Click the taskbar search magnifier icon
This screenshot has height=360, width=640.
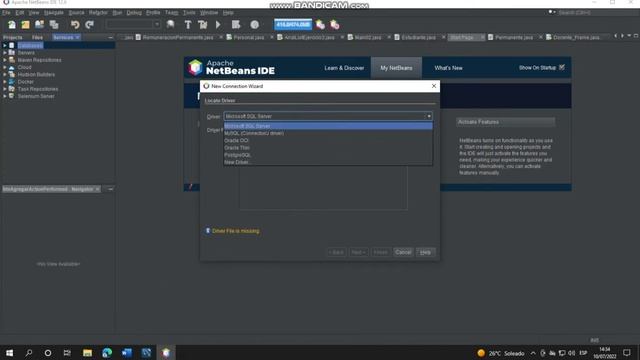[x=29, y=353]
